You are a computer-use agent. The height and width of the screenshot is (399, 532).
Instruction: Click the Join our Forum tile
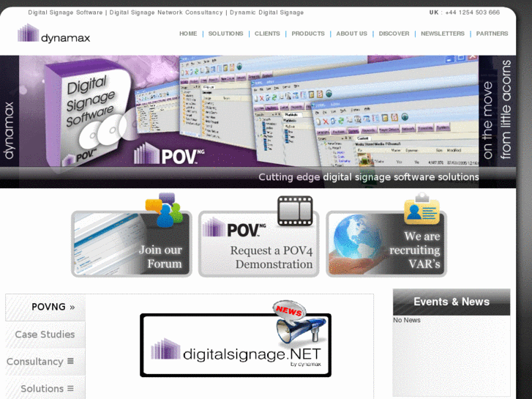coord(132,244)
